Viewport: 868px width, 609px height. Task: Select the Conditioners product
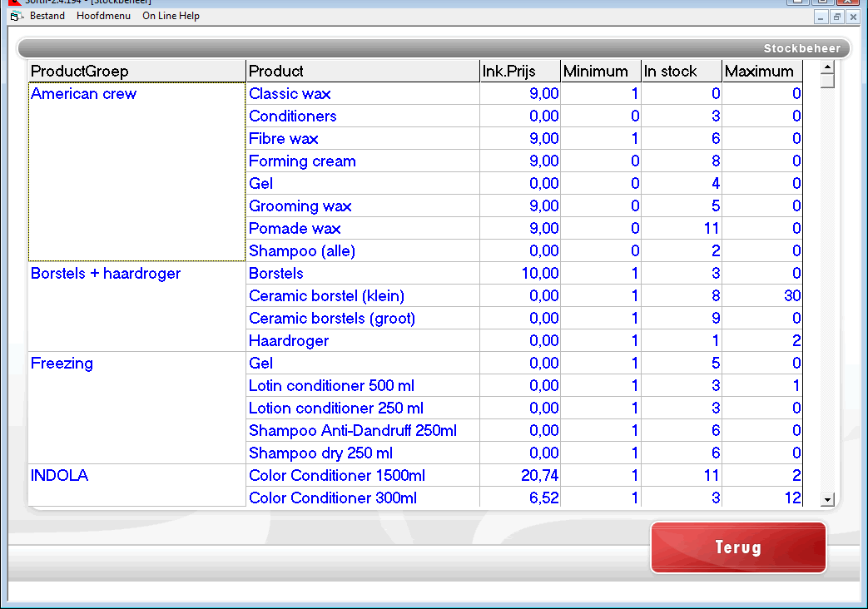pos(363,116)
